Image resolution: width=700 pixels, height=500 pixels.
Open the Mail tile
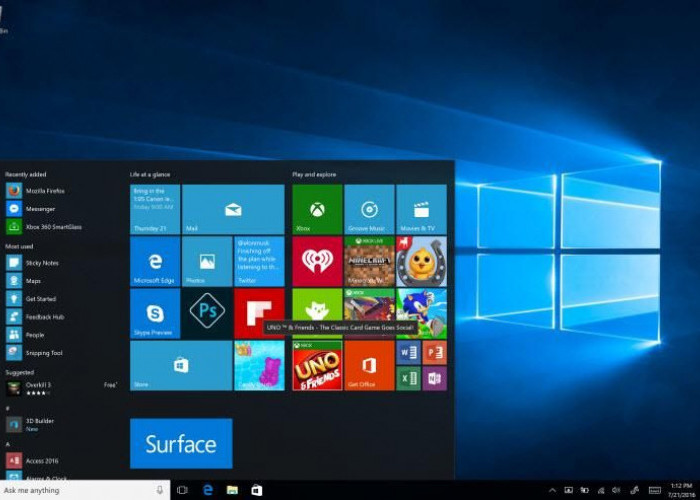click(x=233, y=209)
